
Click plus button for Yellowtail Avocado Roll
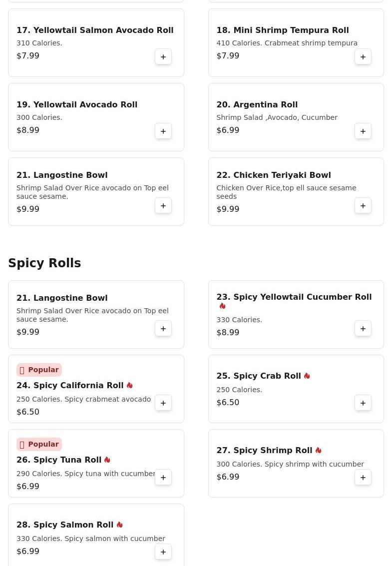click(163, 131)
